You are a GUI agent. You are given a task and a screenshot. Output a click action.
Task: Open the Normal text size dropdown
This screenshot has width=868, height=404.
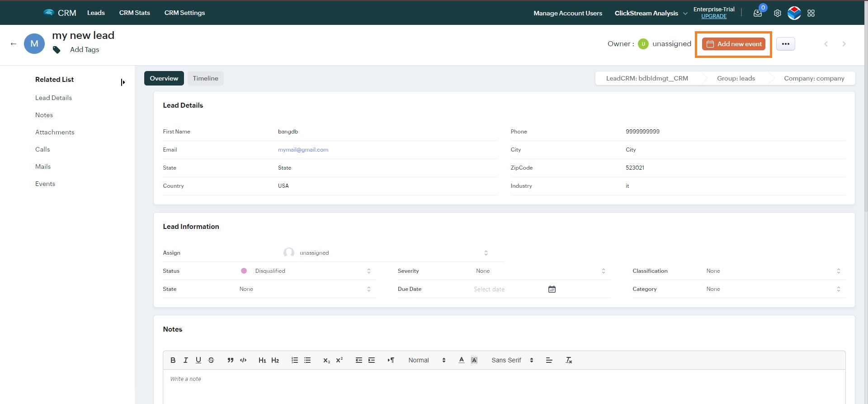point(427,360)
